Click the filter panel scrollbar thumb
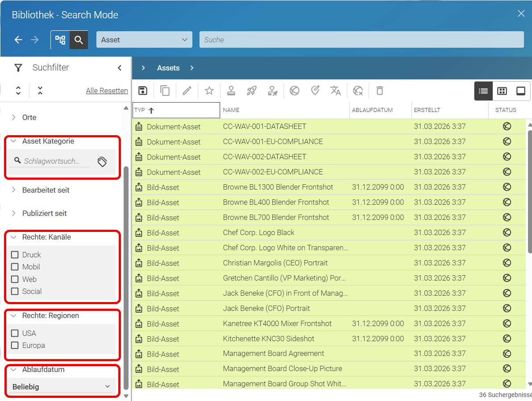 [126, 278]
